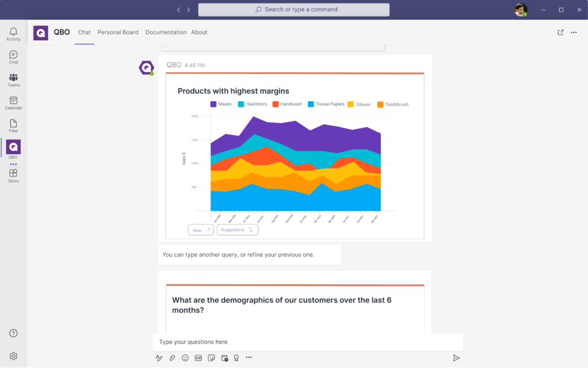Screen dimensions: 588x368
Task: Switch to the Documentation tab
Action: [x=166, y=32]
